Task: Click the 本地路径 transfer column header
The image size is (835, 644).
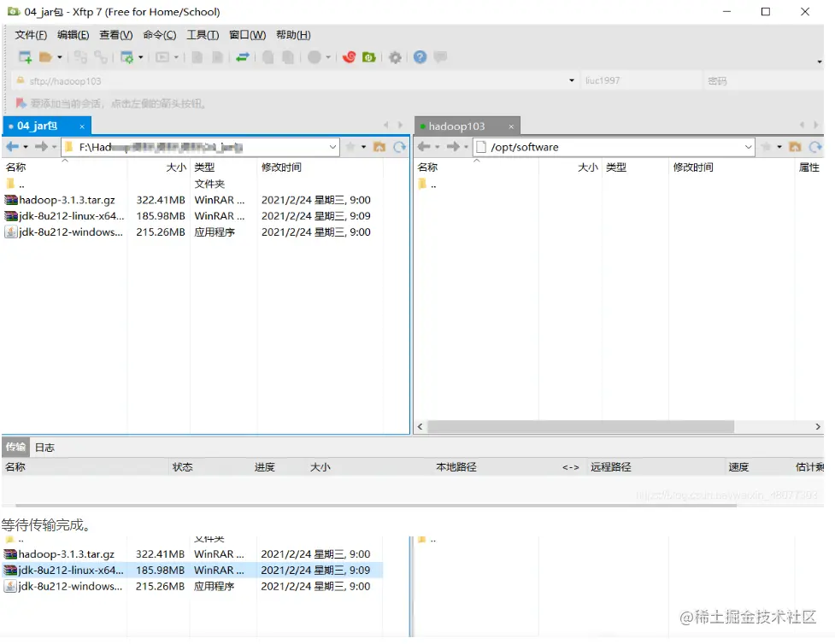Action: [456, 466]
